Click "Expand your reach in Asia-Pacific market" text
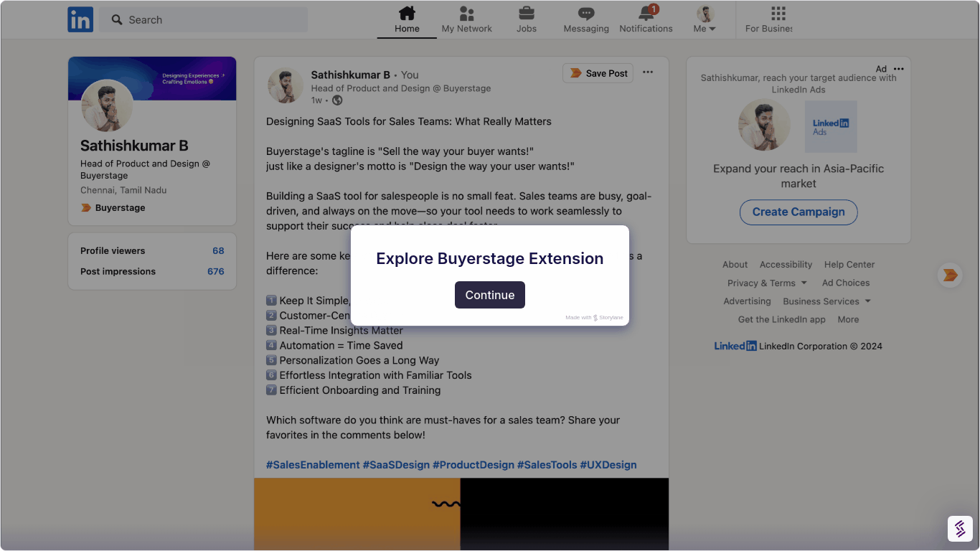The image size is (980, 551). 798,176
